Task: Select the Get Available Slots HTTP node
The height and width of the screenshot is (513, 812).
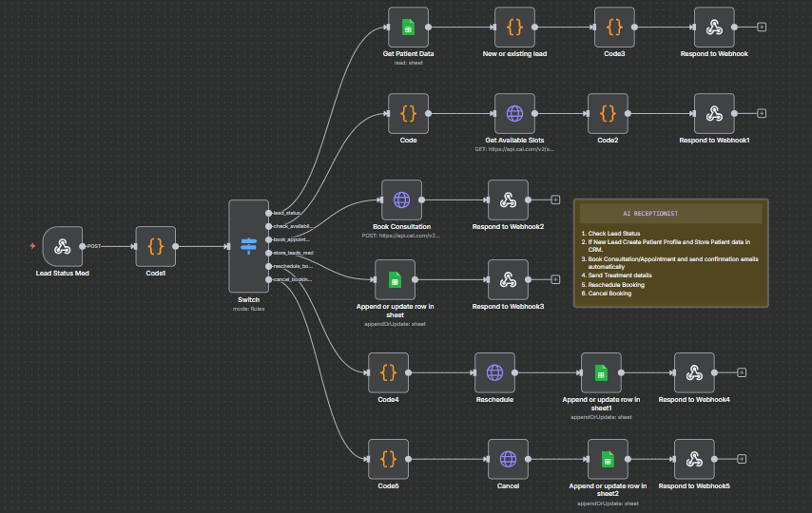Action: click(514, 113)
